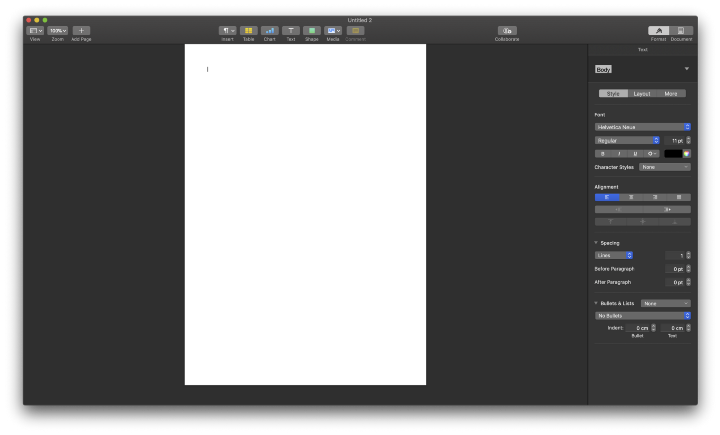Viewport: 720px width, 435px height.
Task: Click the Text indent stepper
Action: click(x=688, y=328)
